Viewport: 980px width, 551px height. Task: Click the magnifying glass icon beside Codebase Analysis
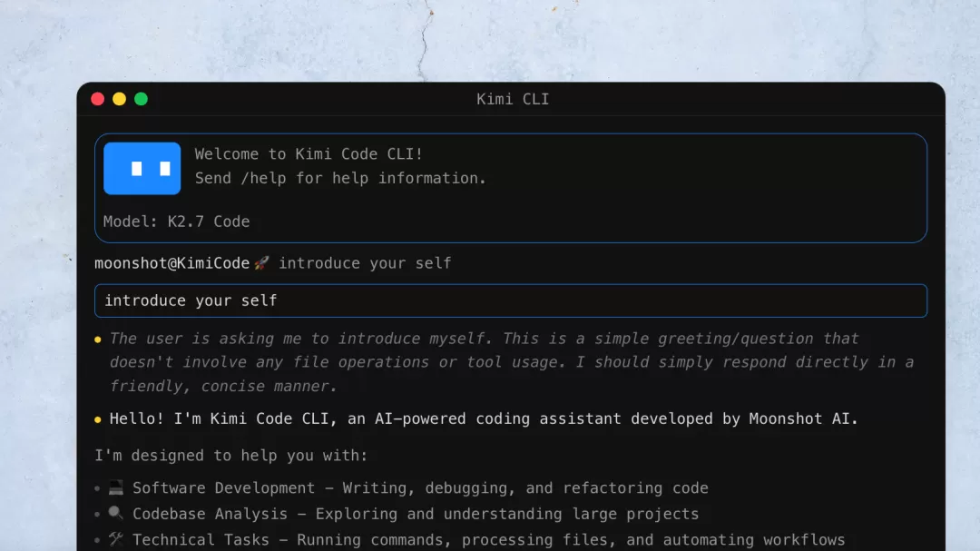(x=115, y=514)
